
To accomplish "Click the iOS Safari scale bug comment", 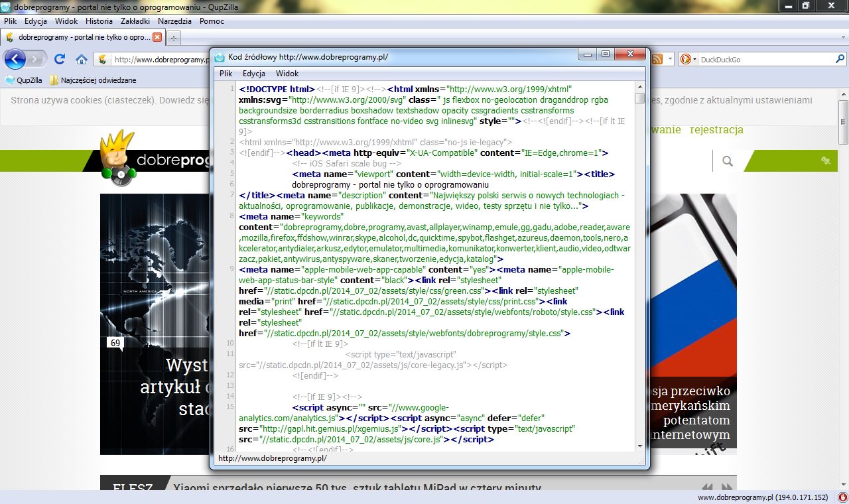I will click(x=346, y=163).
